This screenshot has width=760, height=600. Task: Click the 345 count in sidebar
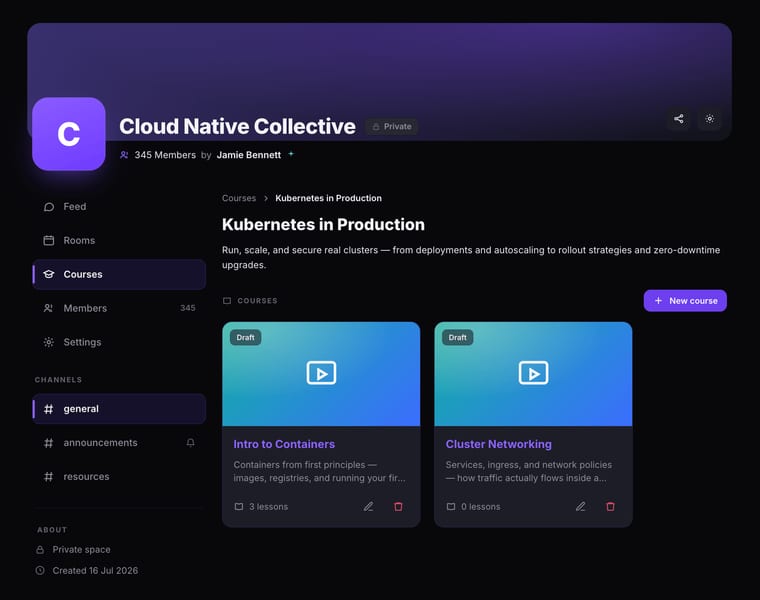188,308
